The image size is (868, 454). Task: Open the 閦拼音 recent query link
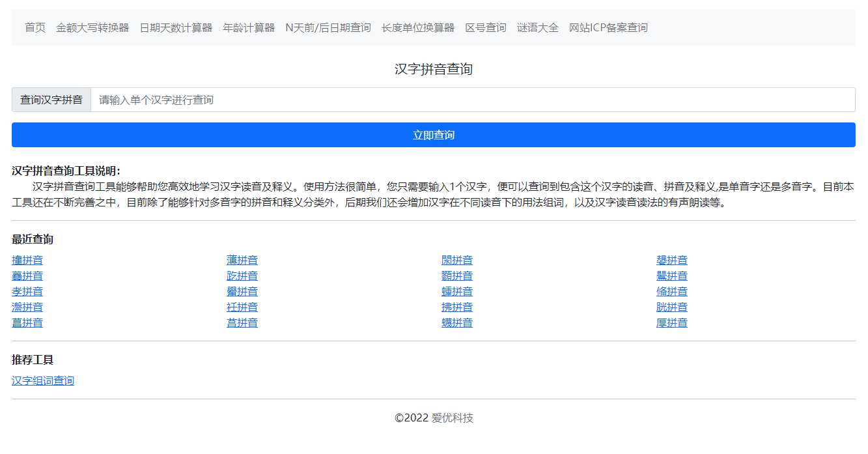pos(456,260)
